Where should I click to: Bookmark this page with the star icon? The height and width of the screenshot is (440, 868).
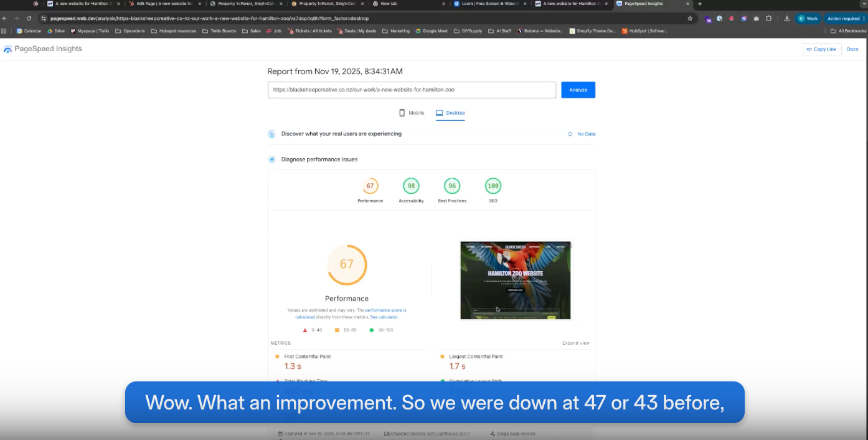tap(690, 19)
